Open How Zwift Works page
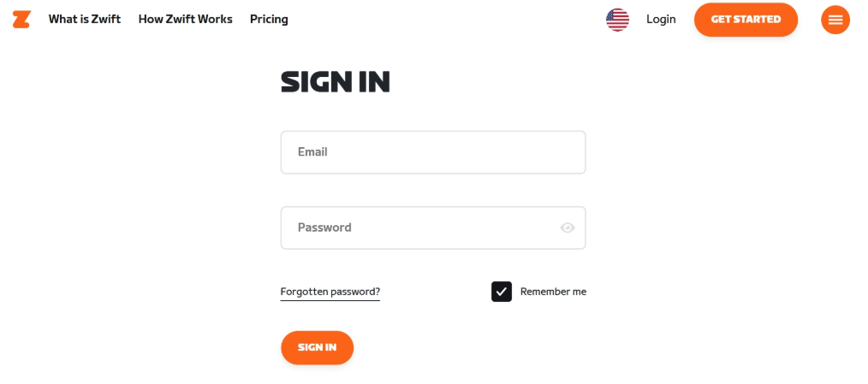The height and width of the screenshot is (384, 868). (186, 20)
